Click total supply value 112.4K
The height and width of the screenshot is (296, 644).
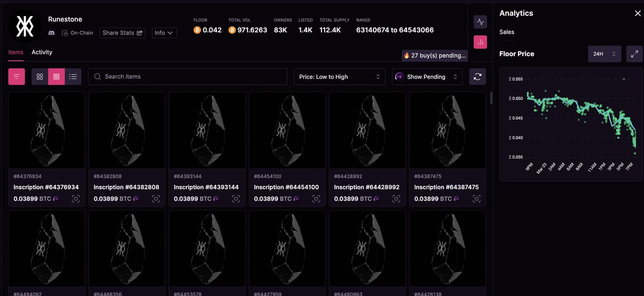point(330,30)
